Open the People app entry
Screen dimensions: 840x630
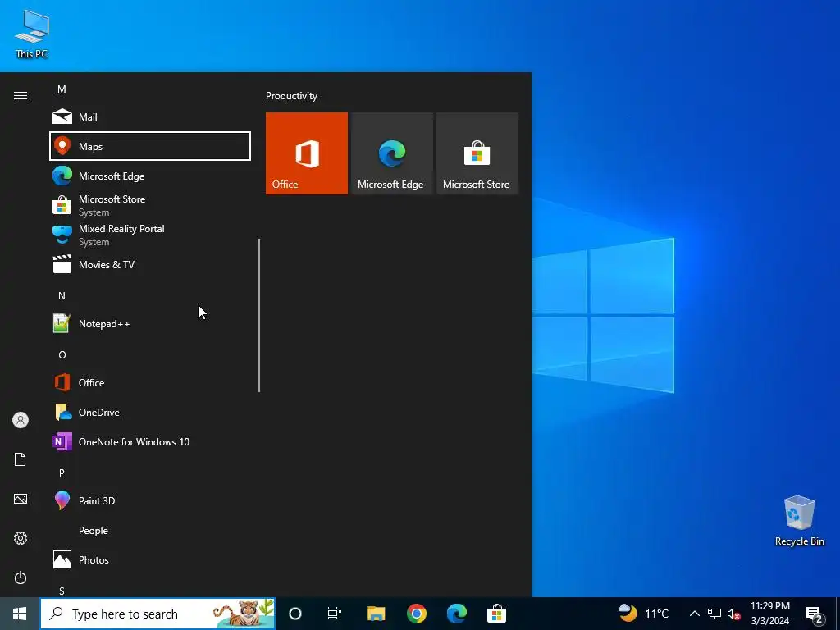[x=150, y=531]
